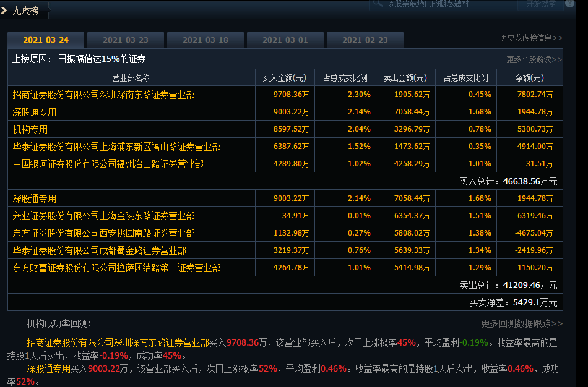Click sell amount 5414.98万
This screenshot has width=588, height=387.
pos(412,268)
